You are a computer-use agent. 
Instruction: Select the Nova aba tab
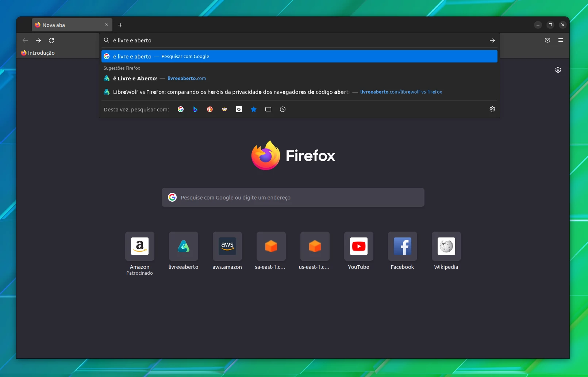coord(72,25)
